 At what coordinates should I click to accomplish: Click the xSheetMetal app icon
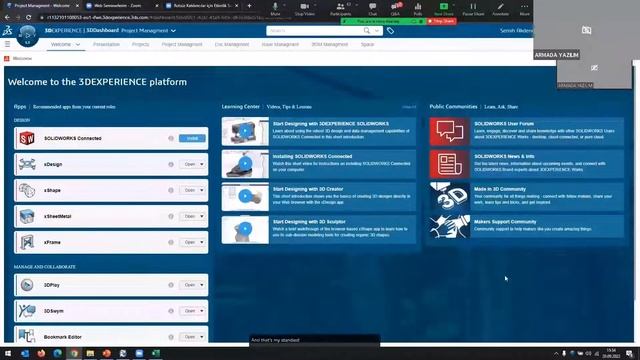coord(27,216)
